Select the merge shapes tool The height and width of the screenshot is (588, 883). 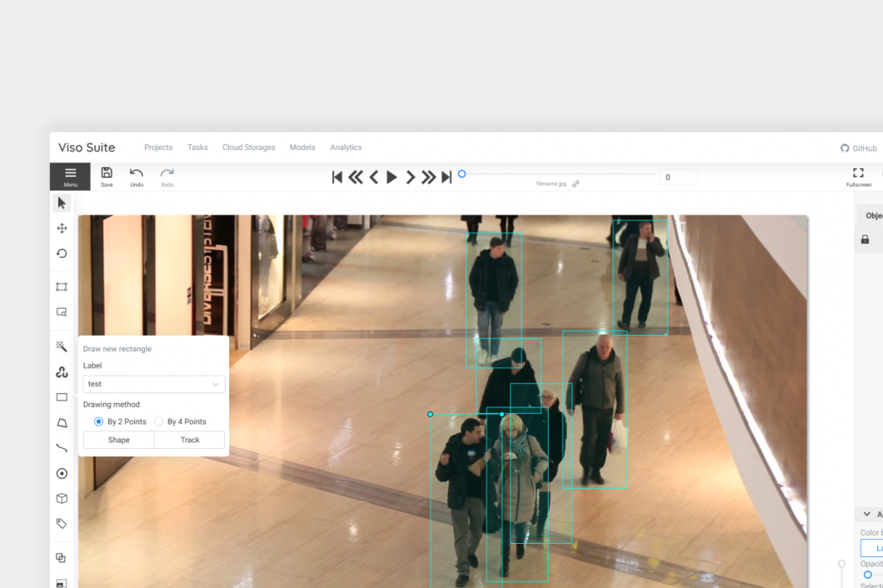[61, 557]
